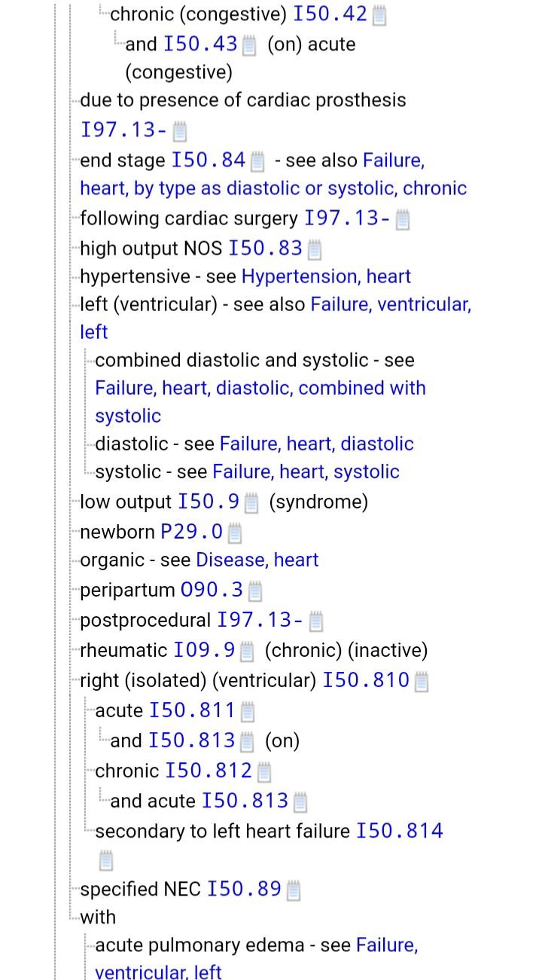Click the note icon next to O90.3
The width and height of the screenshot is (542, 980).
click(x=255, y=591)
